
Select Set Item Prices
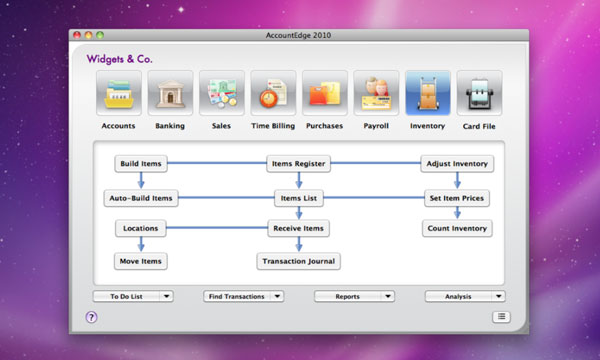pyautogui.click(x=457, y=198)
